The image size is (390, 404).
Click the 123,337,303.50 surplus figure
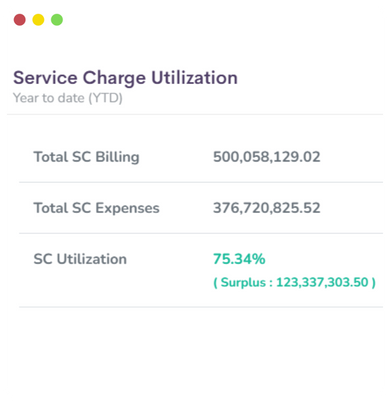(x=322, y=282)
